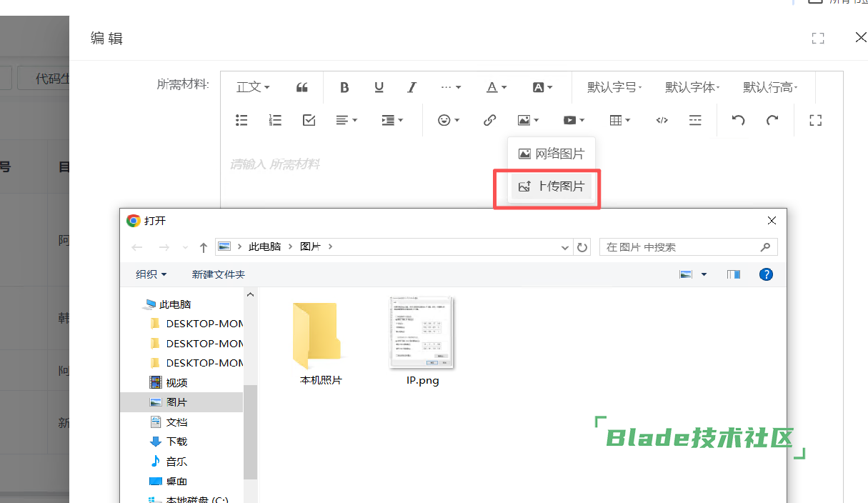868x503 pixels.
Task: Select 下载 folder in navigation tree
Action: (176, 442)
